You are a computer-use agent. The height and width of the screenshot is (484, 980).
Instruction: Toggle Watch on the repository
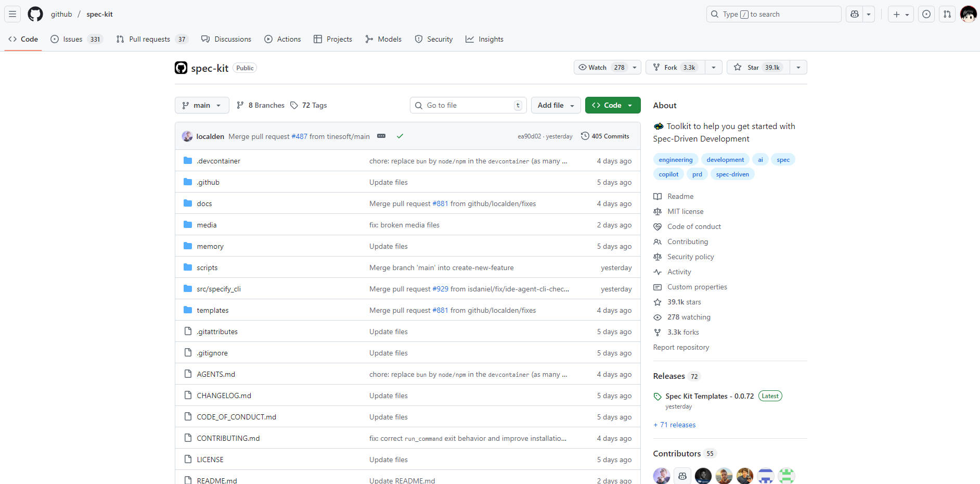click(x=601, y=68)
